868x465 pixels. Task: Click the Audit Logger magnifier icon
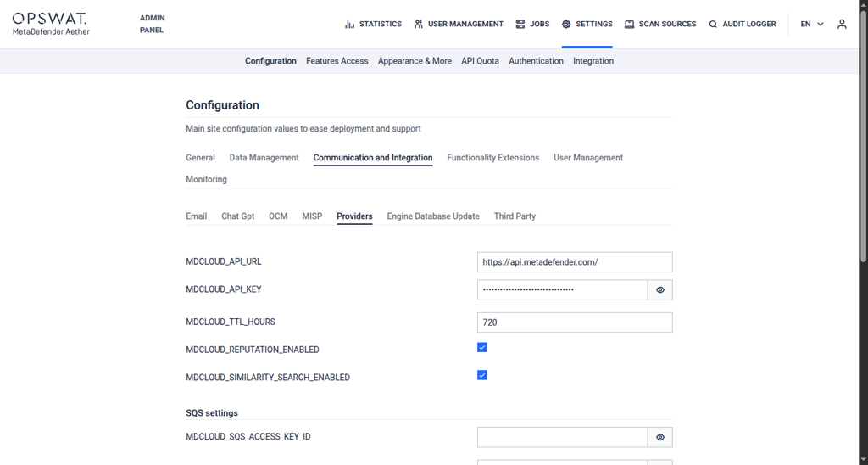[713, 25]
